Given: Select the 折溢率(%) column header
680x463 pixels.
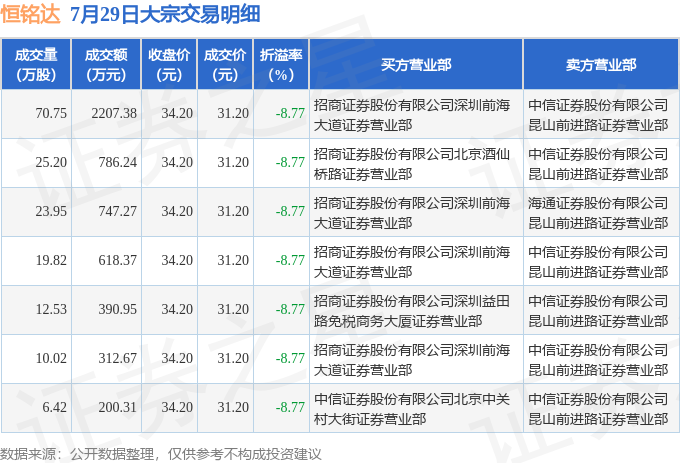Looking at the screenshot, I should (281, 65).
